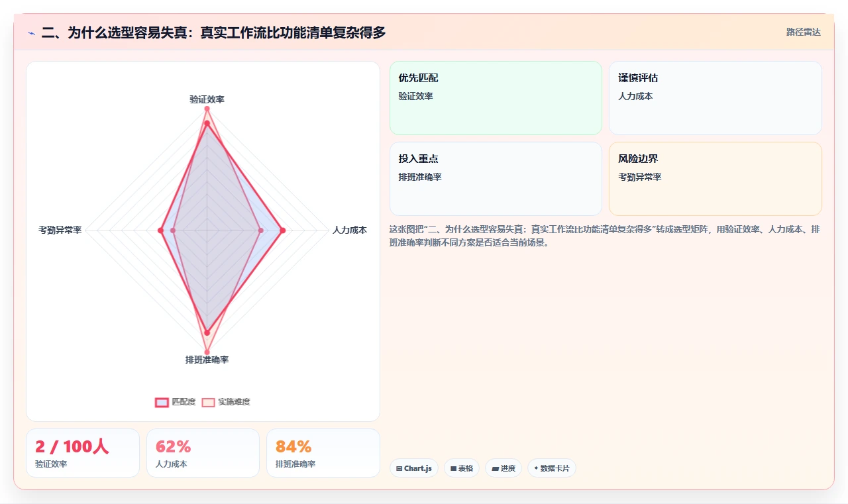Click the pink 实施难度 point at the 排班准确率 tip
This screenshot has height=504, width=848.
207,352
